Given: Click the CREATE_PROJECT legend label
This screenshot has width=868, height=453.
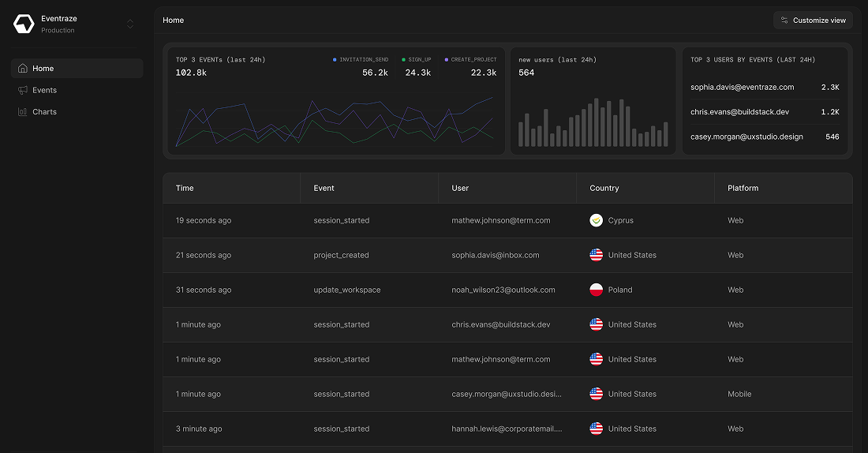Looking at the screenshot, I should (x=474, y=59).
